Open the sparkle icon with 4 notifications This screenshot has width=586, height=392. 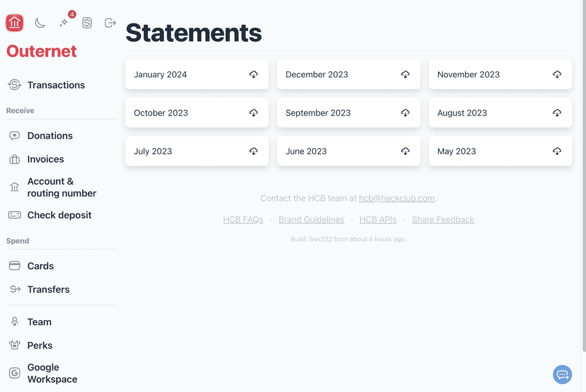click(64, 23)
